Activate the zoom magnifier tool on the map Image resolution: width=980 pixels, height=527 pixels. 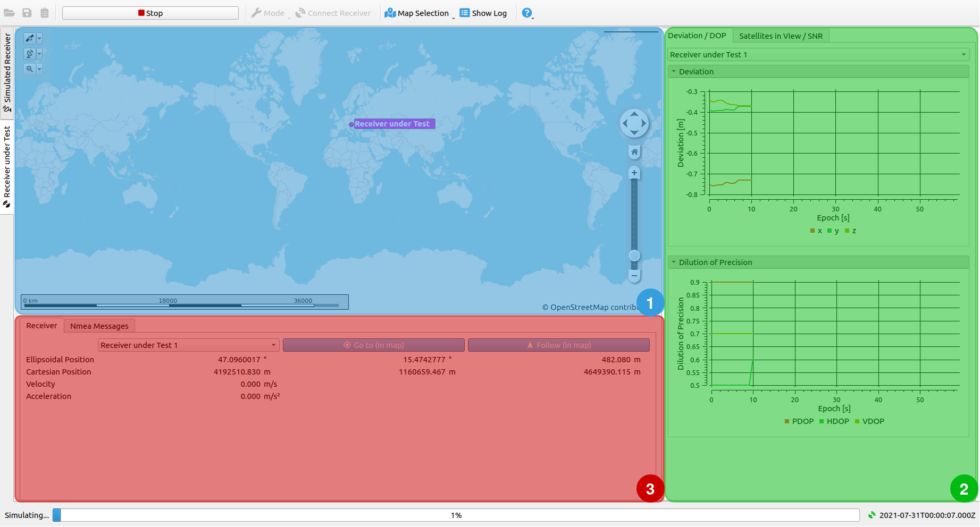coord(30,69)
